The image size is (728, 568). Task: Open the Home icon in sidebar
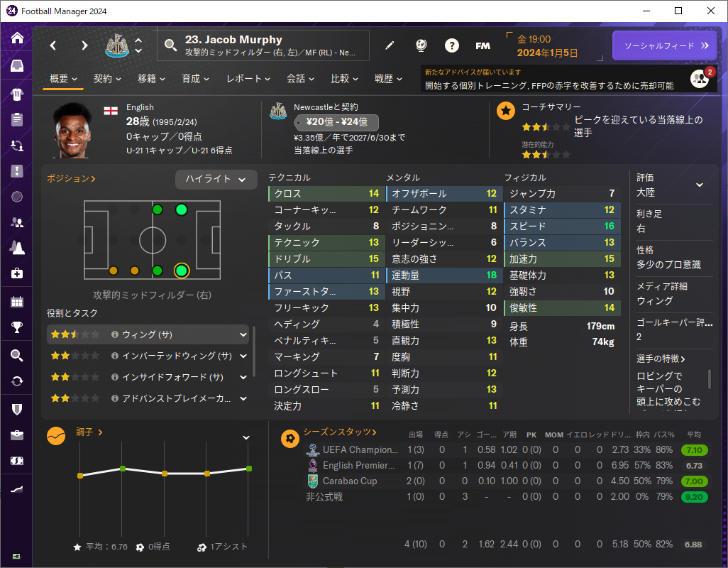point(17,38)
